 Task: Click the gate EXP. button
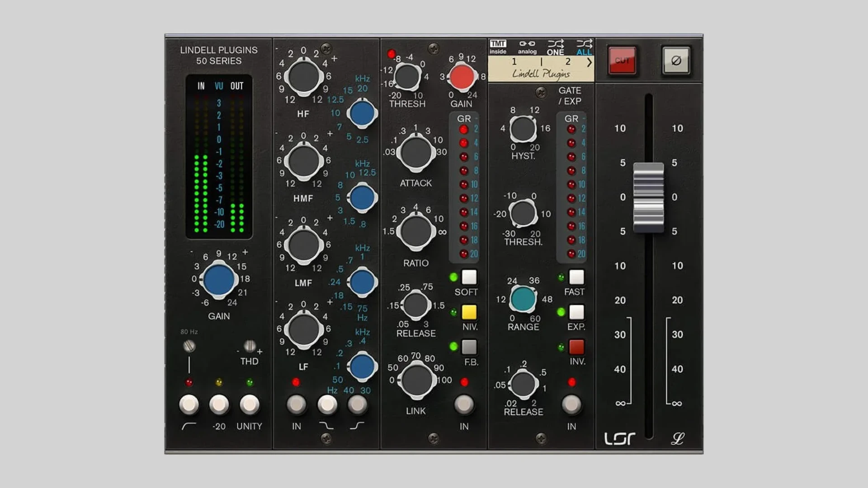pyautogui.click(x=576, y=312)
